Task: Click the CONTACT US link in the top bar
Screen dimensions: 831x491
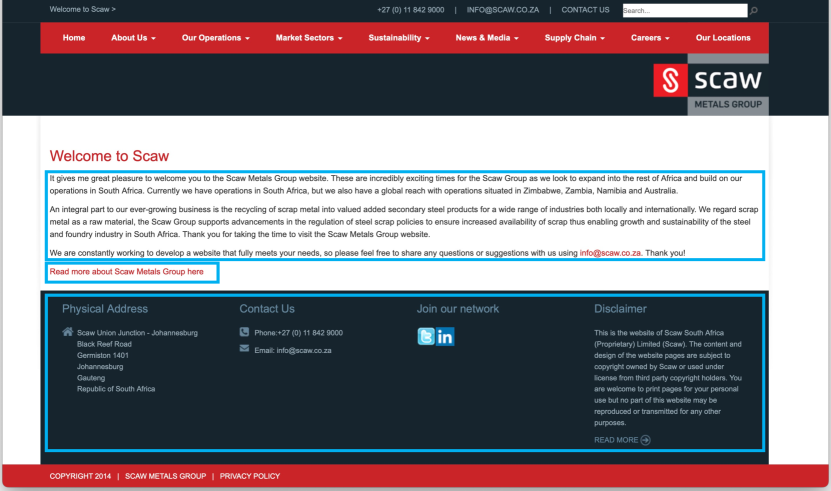Action: coord(585,10)
